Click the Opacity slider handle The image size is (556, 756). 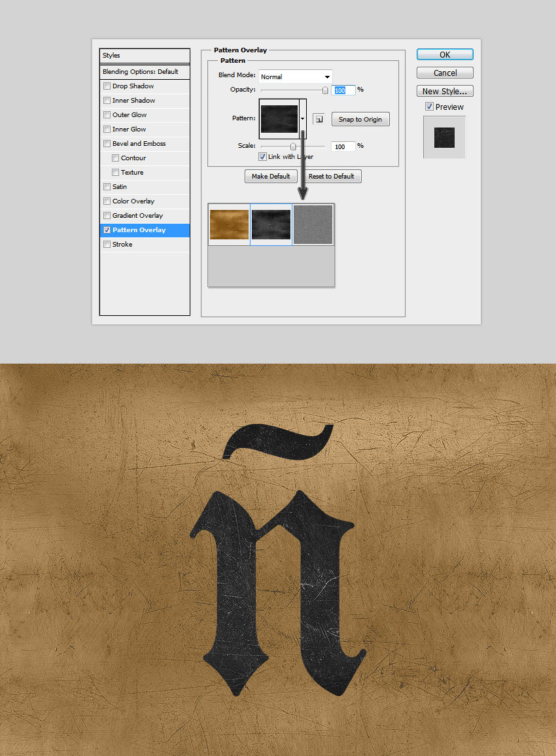click(x=325, y=91)
